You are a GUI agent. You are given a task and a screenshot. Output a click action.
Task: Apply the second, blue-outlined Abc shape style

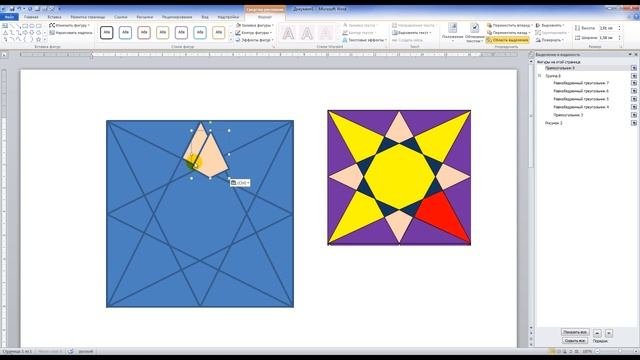tap(125, 32)
